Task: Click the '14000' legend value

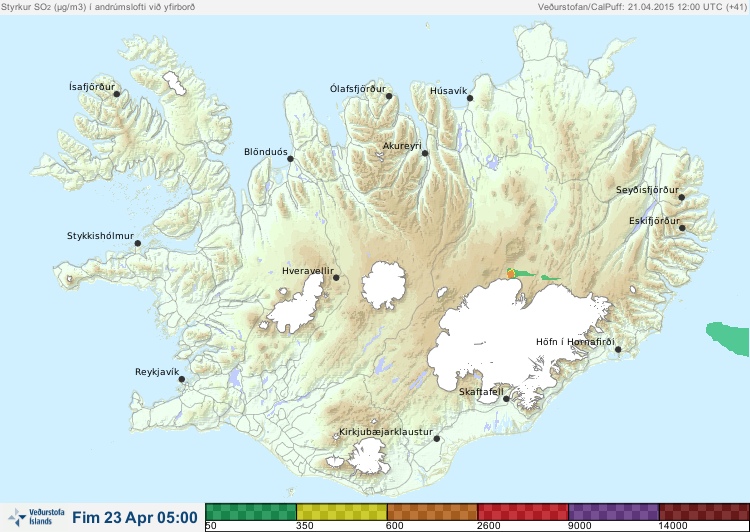Action: (672, 526)
